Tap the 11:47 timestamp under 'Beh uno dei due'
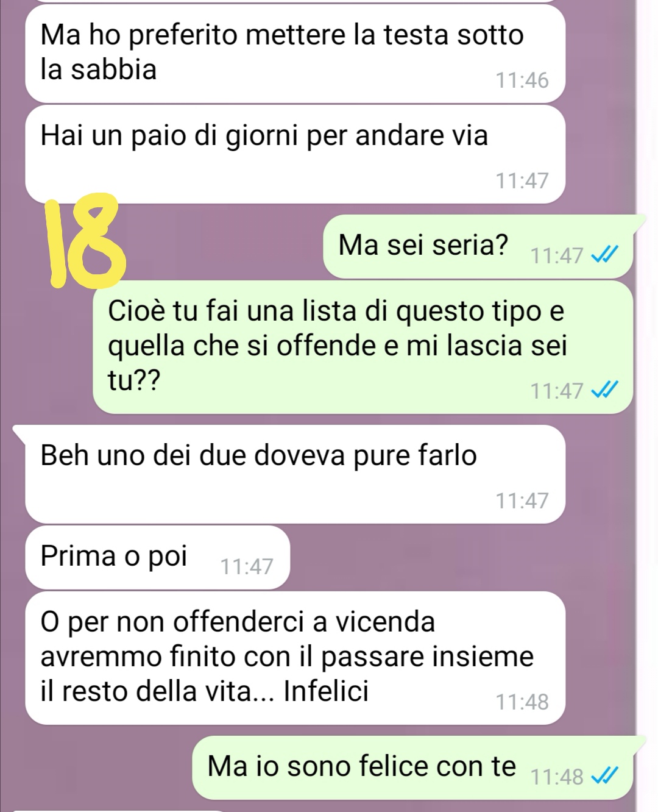Viewport: 658px width, 812px height. click(522, 501)
